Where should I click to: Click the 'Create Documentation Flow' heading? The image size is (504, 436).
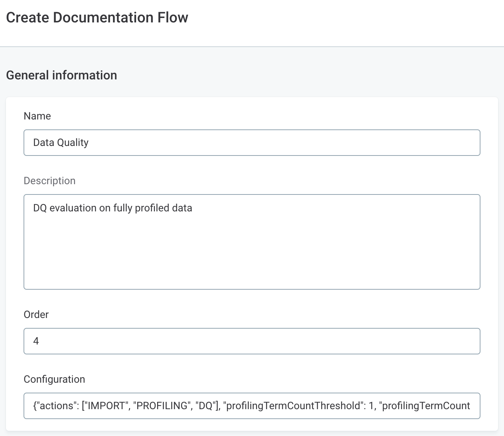[97, 17]
